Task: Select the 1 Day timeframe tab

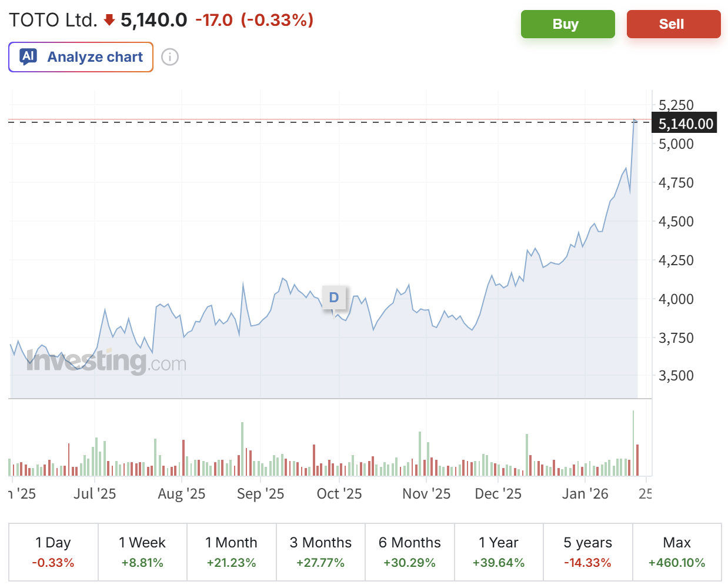Action: [x=54, y=552]
